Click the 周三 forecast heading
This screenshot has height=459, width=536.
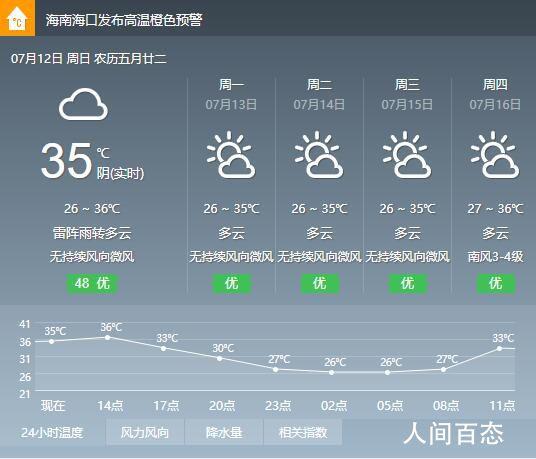click(x=407, y=84)
